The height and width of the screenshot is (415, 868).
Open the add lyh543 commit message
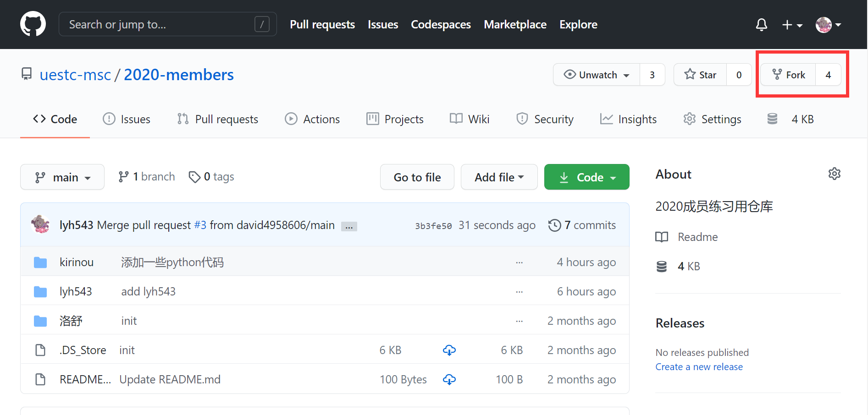[148, 291]
